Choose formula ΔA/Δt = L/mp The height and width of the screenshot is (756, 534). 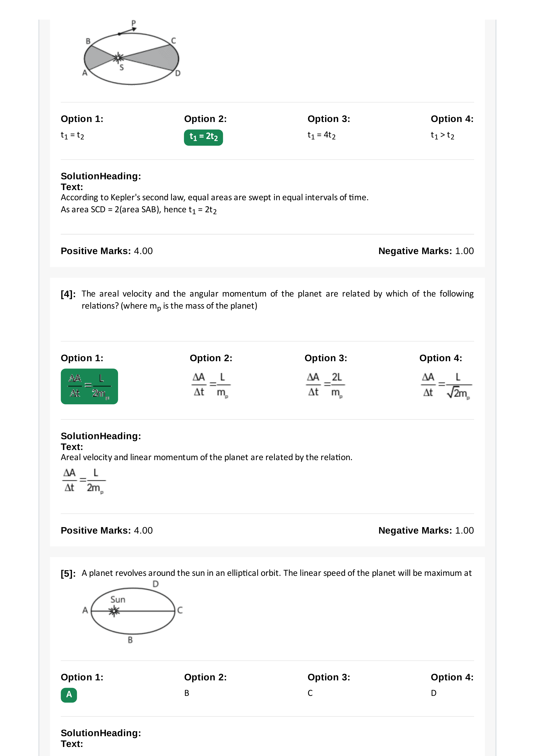pyautogui.click(x=211, y=385)
